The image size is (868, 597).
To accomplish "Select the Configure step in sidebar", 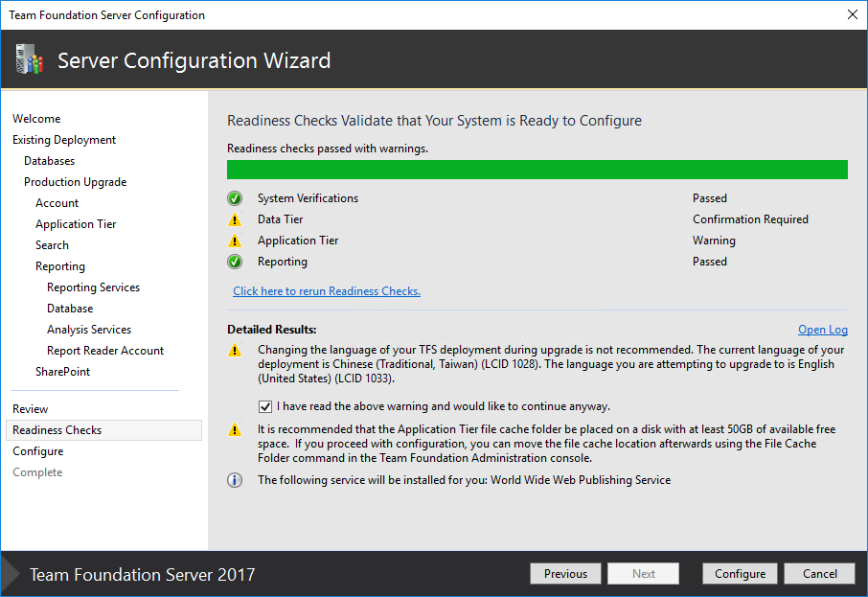I will tap(38, 451).
